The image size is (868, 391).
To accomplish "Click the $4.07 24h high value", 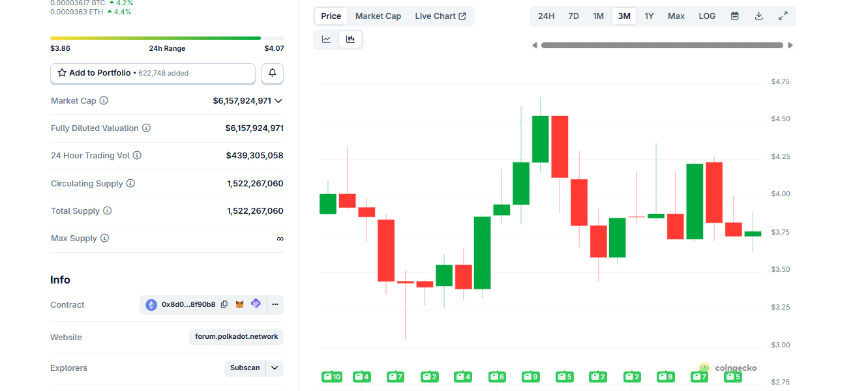I will (274, 48).
